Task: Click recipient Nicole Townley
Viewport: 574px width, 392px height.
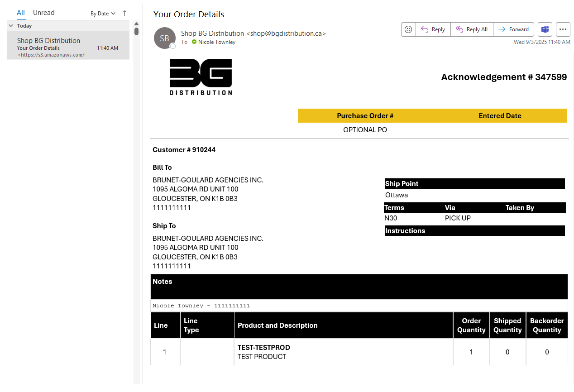Action: [x=217, y=42]
